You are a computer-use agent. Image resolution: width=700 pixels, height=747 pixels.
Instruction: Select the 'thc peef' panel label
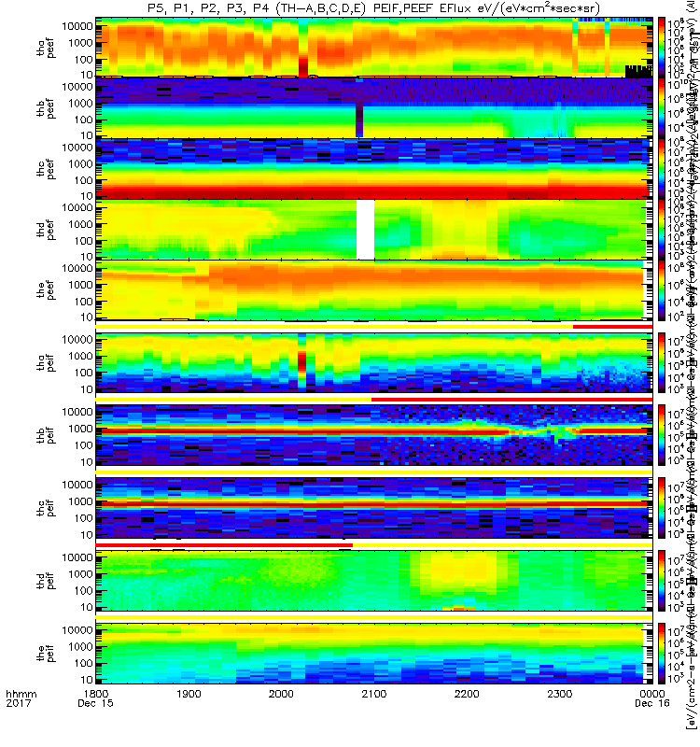[46, 169]
